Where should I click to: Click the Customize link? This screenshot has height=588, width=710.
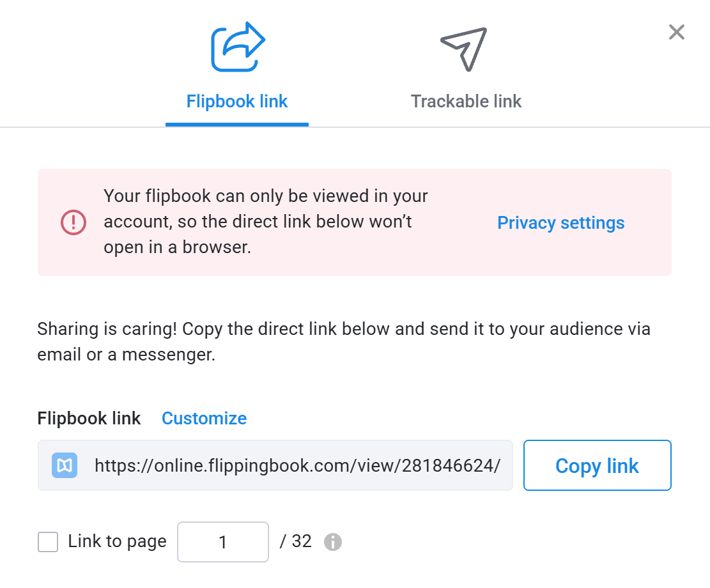204,418
